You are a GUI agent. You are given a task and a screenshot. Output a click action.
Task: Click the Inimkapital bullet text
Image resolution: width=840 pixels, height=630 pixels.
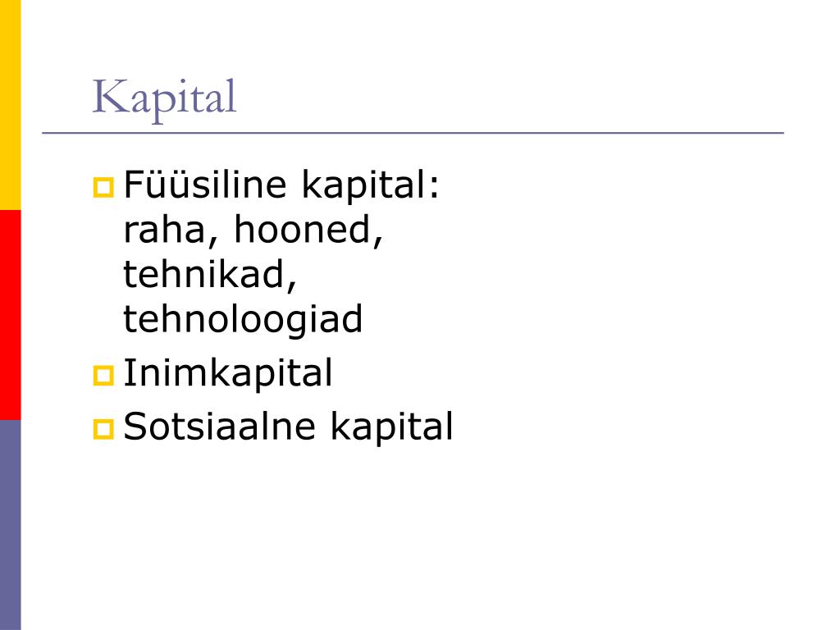click(228, 374)
